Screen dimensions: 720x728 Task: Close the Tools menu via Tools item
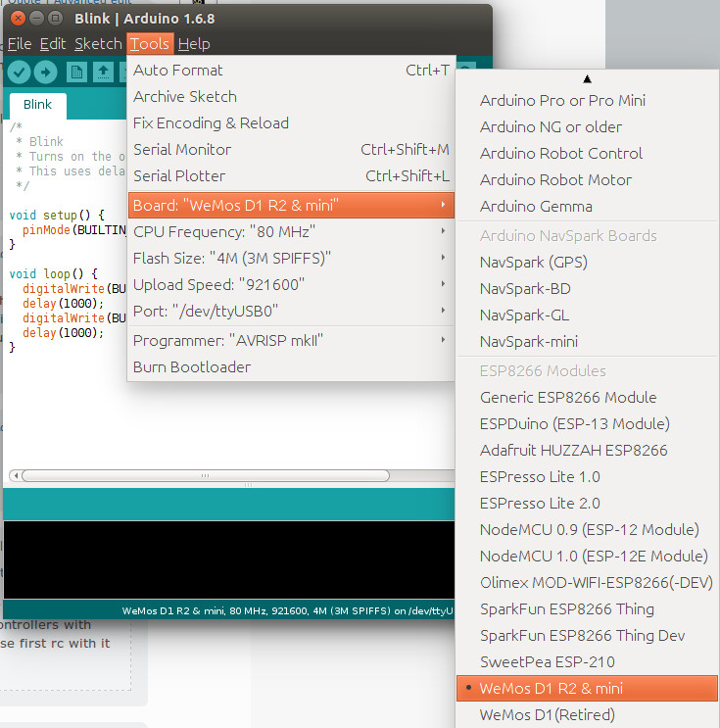tap(150, 44)
